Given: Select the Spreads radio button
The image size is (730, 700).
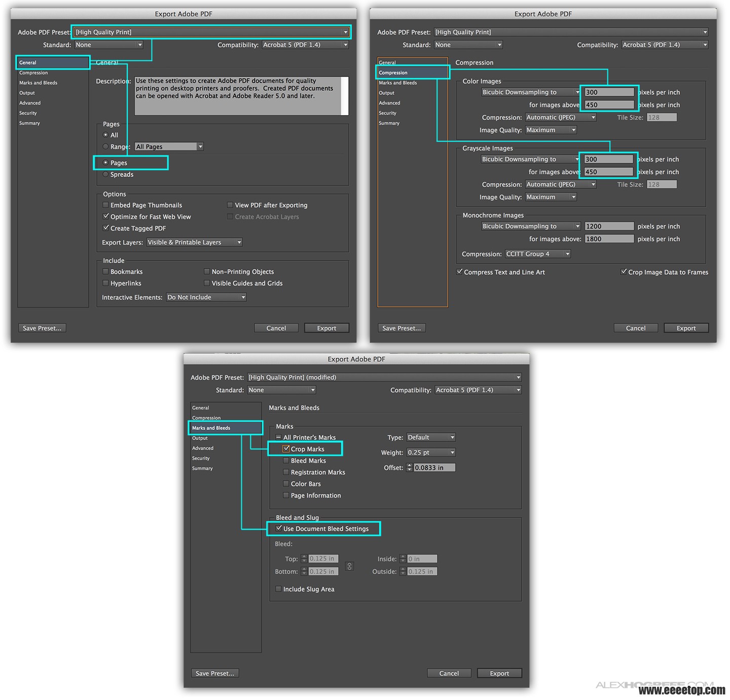Looking at the screenshot, I should [x=105, y=174].
